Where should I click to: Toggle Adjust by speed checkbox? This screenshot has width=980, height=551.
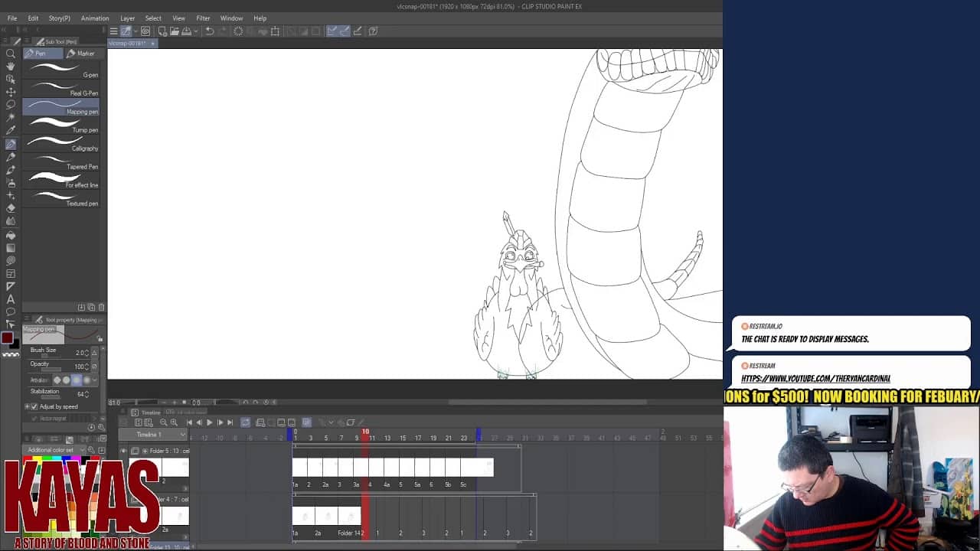tap(34, 406)
